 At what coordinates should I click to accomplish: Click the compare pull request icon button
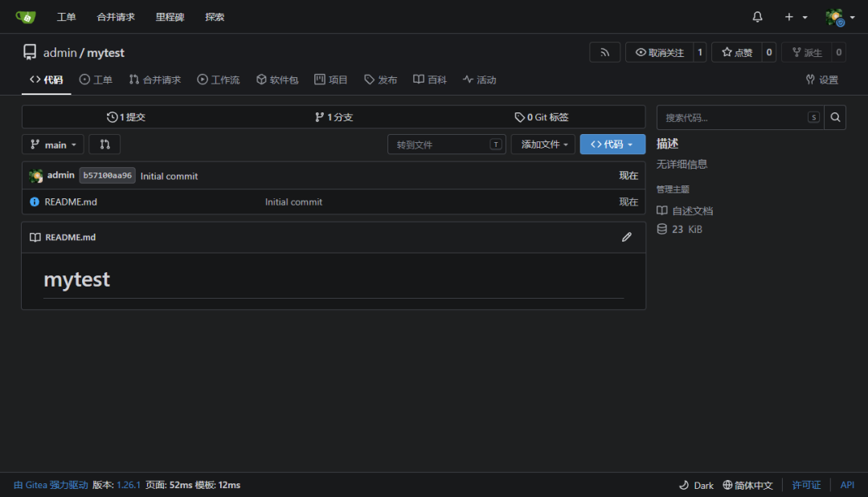pyautogui.click(x=104, y=145)
